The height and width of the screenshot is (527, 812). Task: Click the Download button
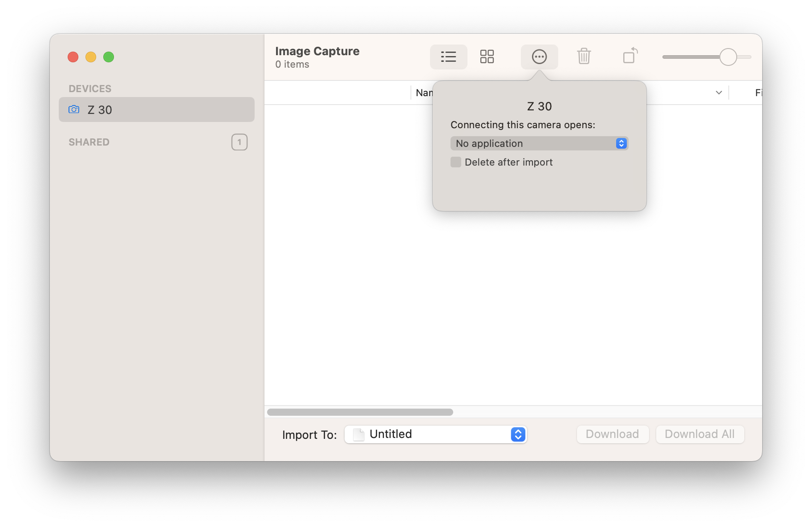(613, 434)
